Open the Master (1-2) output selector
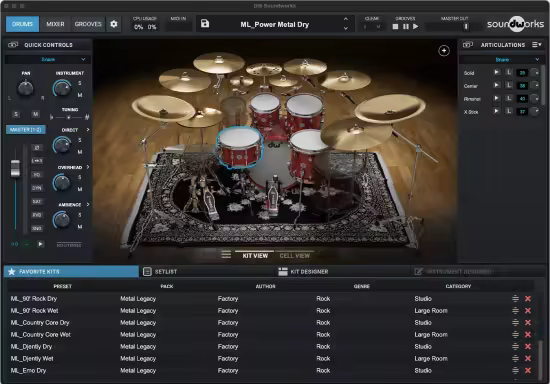The width and height of the screenshot is (550, 384). point(26,130)
